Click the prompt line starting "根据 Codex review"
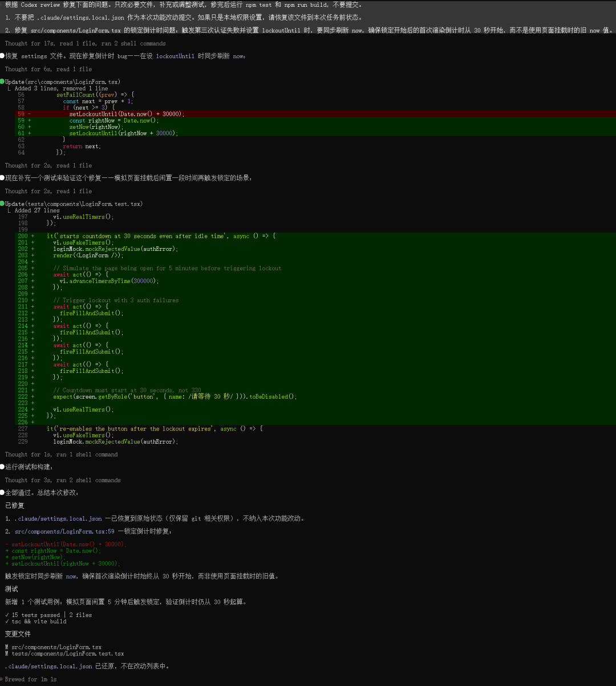616x686 pixels. click(x=184, y=5)
